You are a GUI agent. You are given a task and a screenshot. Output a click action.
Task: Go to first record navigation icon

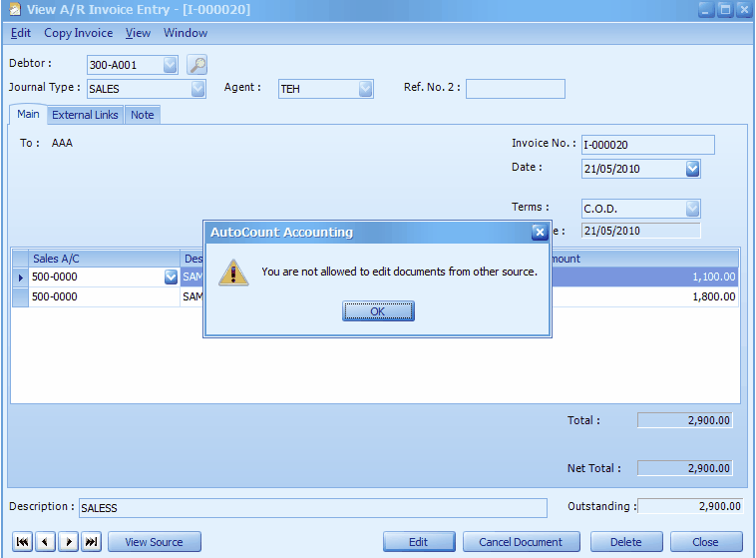(x=22, y=542)
